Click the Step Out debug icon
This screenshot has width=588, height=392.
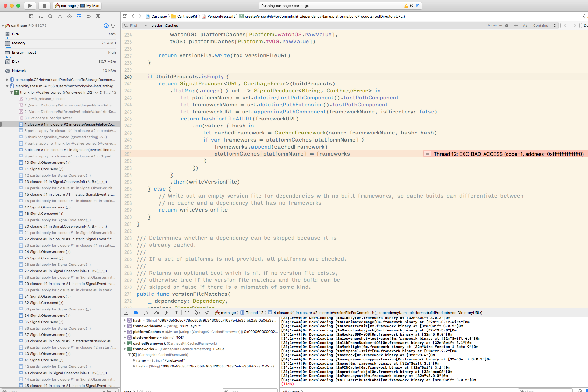tap(176, 313)
